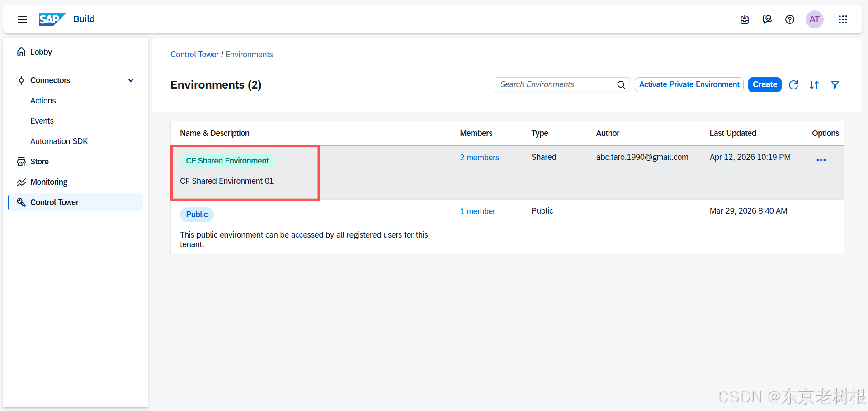Open the help question mark icon
Image resolution: width=868 pixels, height=411 pixels.
[790, 19]
